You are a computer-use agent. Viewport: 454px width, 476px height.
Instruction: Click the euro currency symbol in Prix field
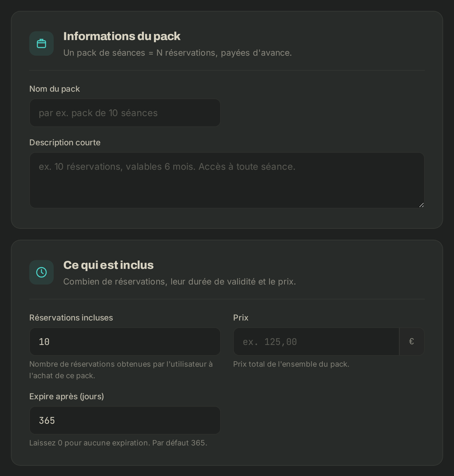412,342
